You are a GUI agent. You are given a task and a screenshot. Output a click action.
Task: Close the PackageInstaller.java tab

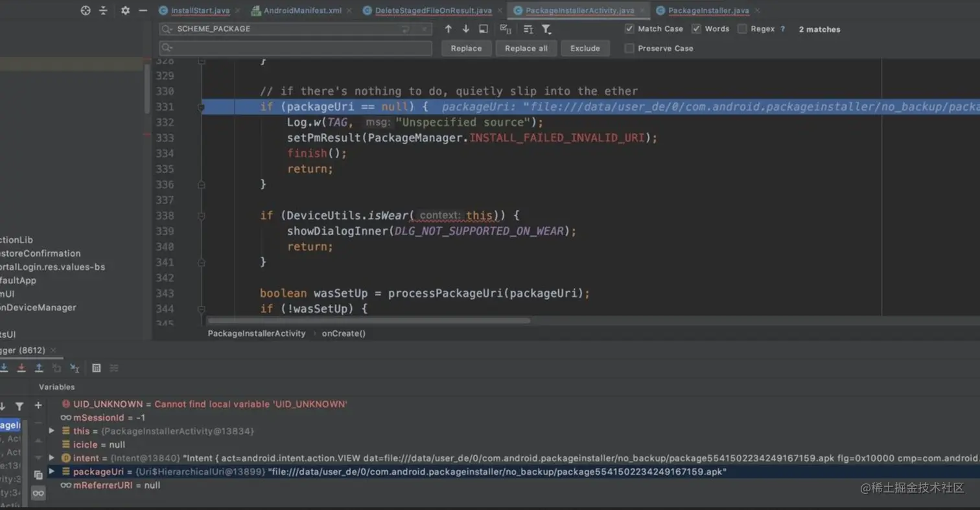(x=757, y=11)
